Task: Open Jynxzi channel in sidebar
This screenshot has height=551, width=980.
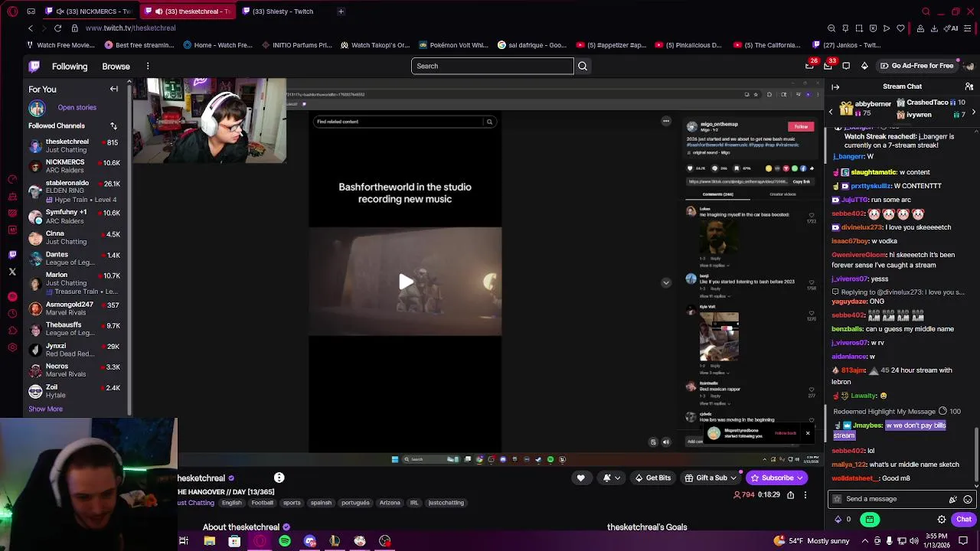Action: click(x=75, y=350)
